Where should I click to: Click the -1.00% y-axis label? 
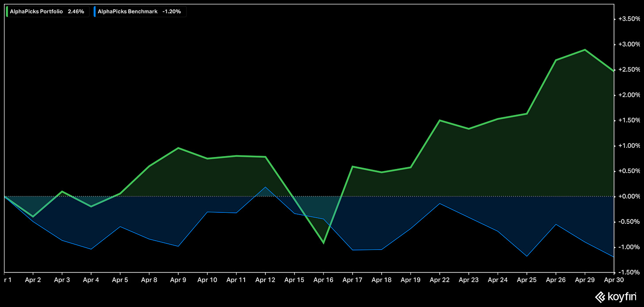[630, 246]
